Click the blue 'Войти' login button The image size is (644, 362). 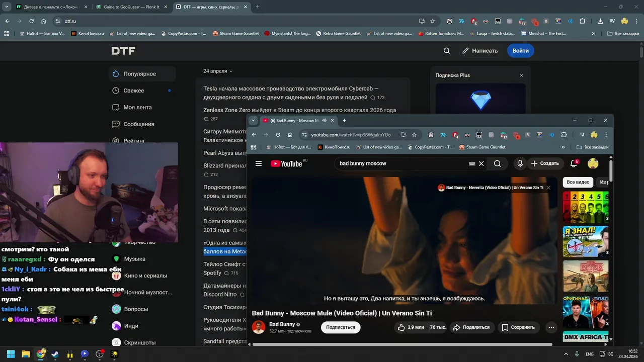520,51
